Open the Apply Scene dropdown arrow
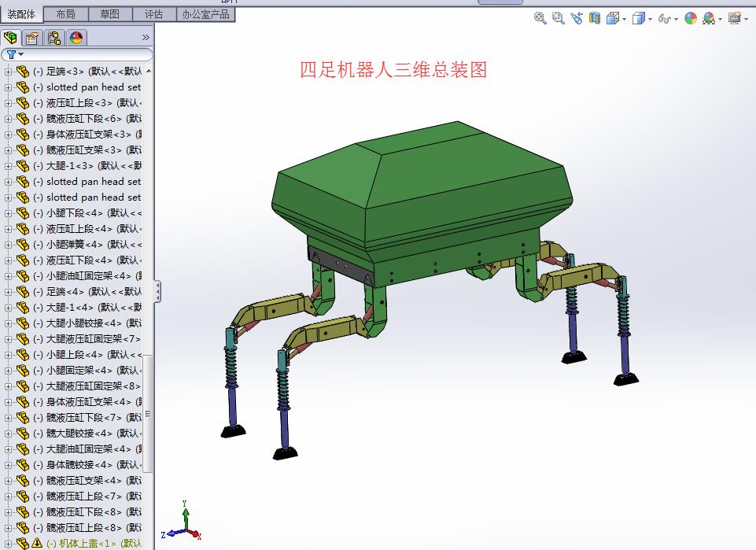756x550 pixels. (x=721, y=20)
